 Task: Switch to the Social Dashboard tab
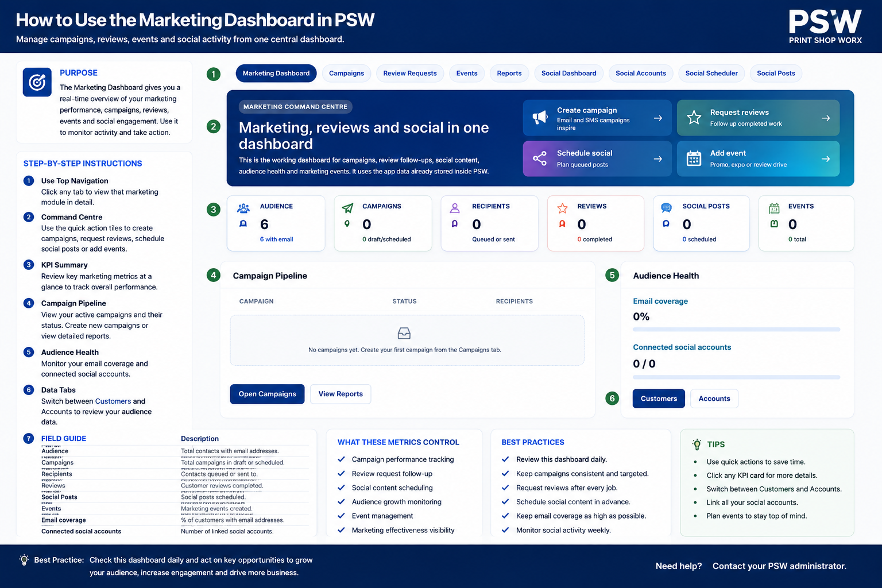click(x=568, y=73)
